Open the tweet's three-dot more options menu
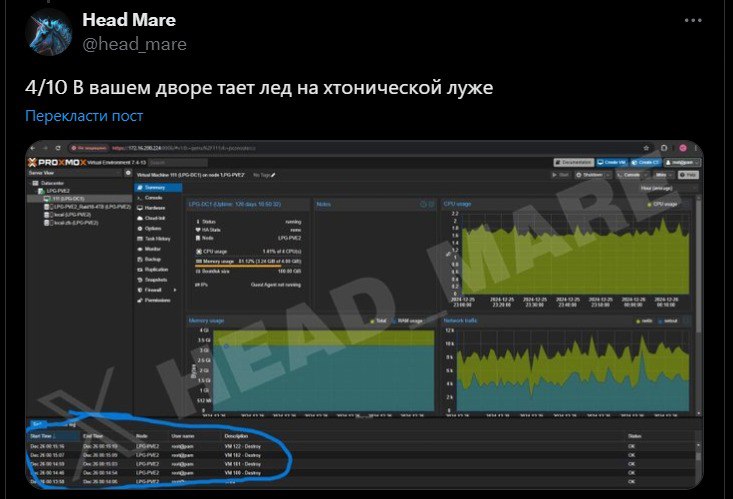The image size is (733, 499). pos(693,20)
